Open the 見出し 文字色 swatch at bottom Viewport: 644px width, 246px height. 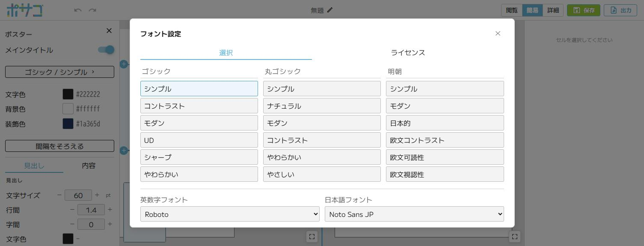(x=68, y=239)
